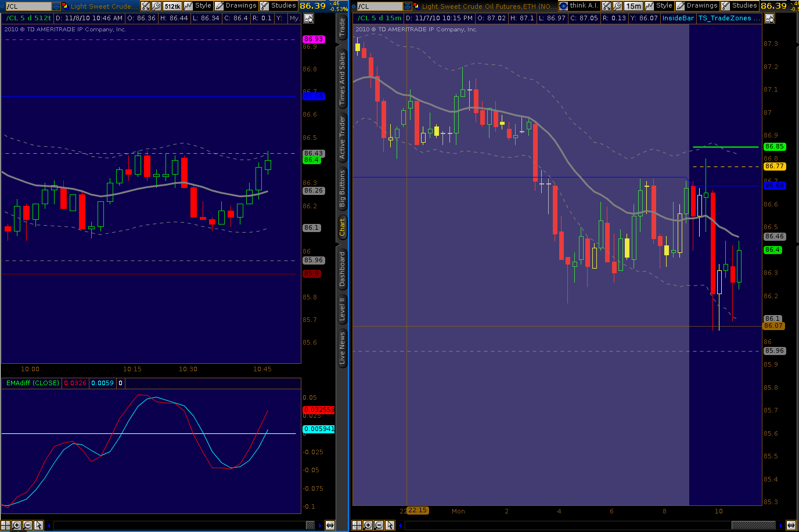Viewport: 799px width, 532px height.
Task: Click the left chart's horizontal scrollbar thumb
Action: (x=311, y=525)
